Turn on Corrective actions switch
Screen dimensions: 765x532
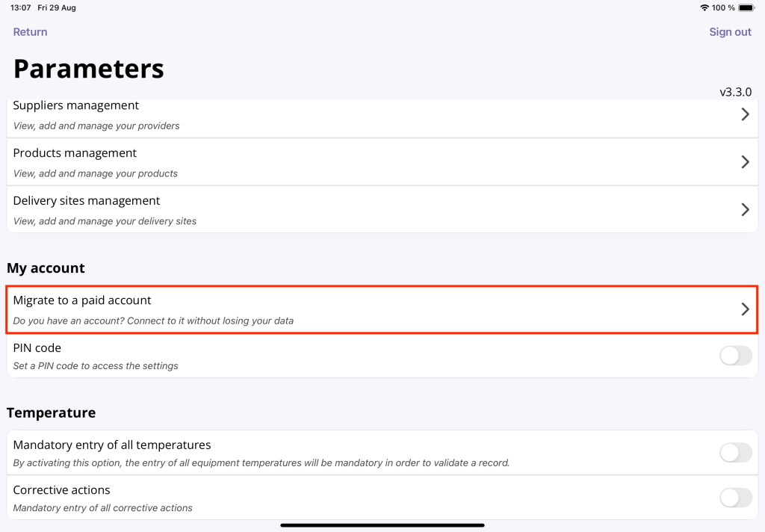tap(735, 498)
